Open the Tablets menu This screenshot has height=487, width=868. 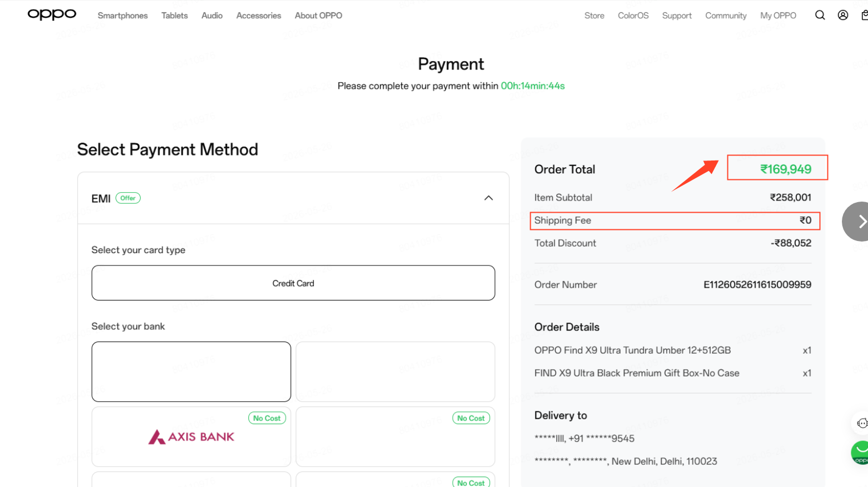click(174, 16)
